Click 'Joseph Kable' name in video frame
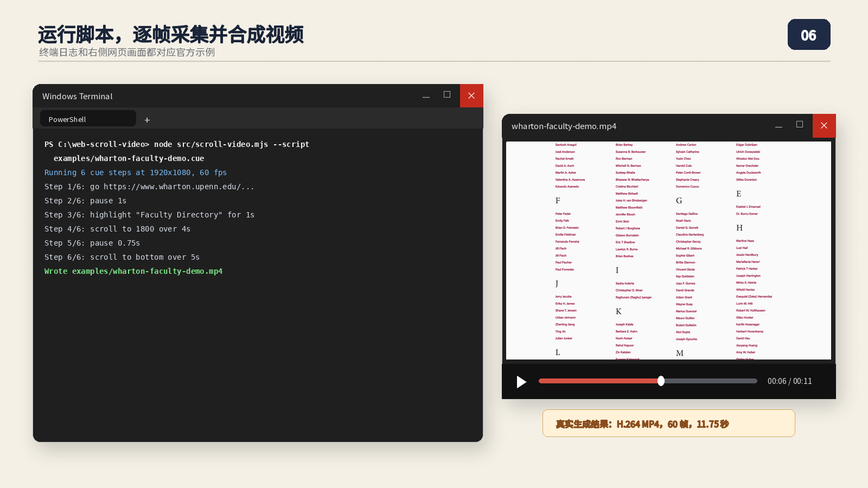This screenshot has width=868, height=488. (x=624, y=324)
